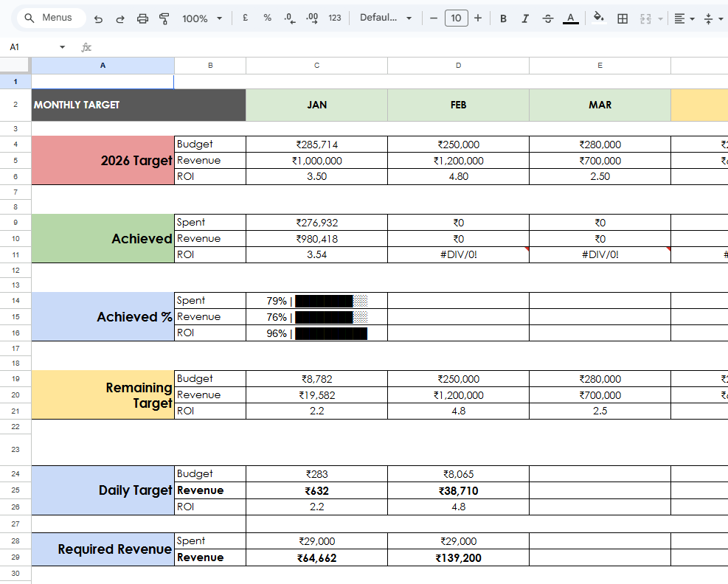Open the Name box dropdown arrow
This screenshot has height=584, width=728.
tap(62, 47)
